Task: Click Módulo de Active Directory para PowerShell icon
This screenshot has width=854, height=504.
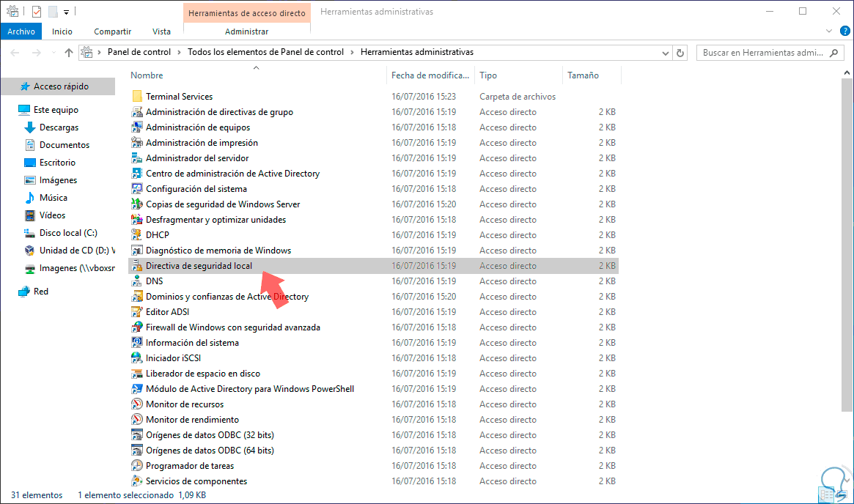Action: pos(136,388)
